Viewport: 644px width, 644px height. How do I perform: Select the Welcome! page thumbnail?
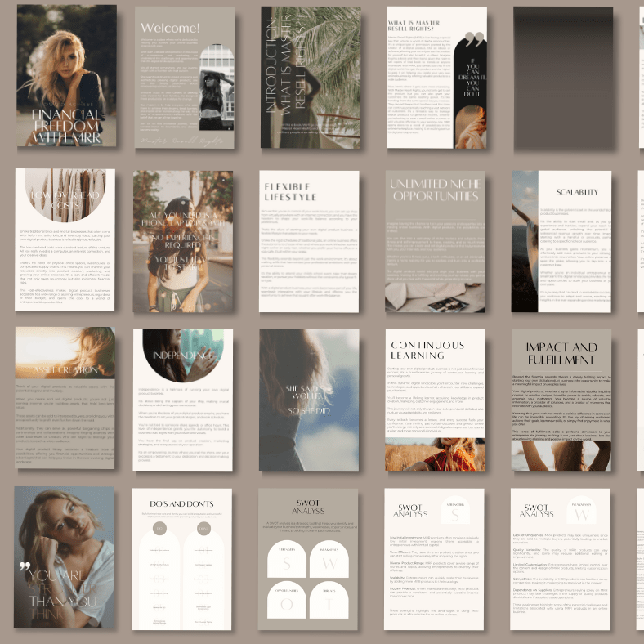click(185, 77)
